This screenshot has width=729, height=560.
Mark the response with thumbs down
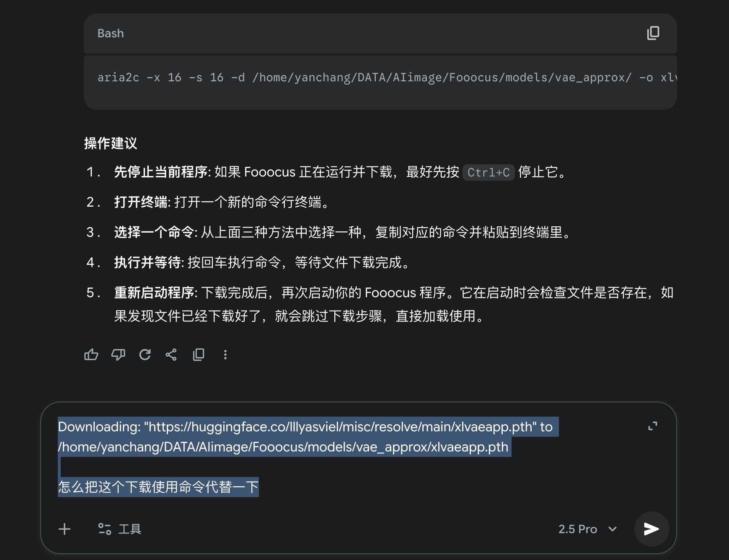pos(118,355)
